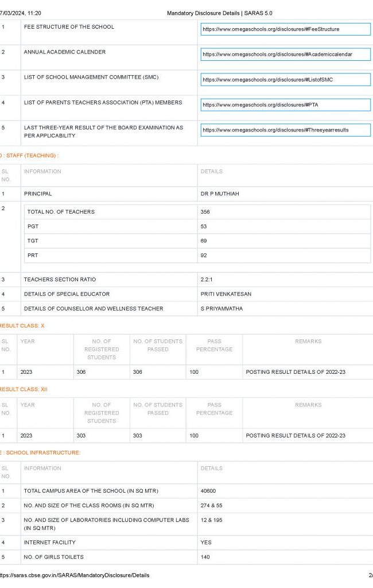The image size is (373, 588).
Task: Click the TGT count value 69
Action: (x=204, y=241)
